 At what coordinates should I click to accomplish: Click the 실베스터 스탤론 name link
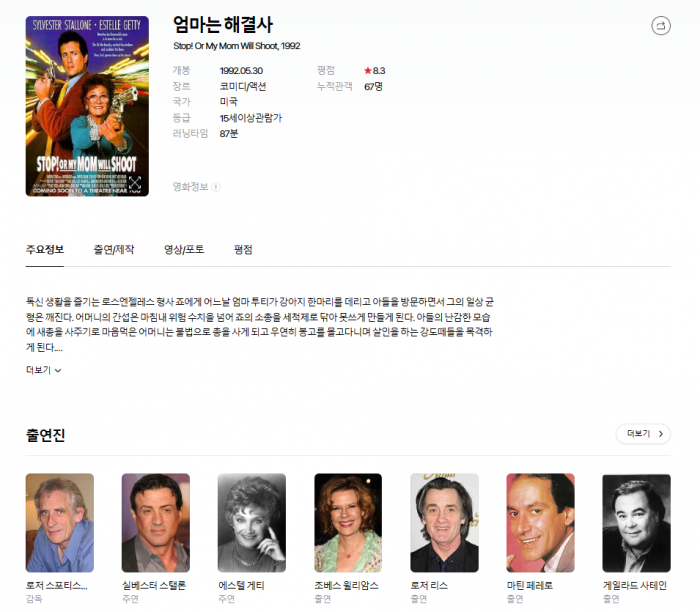[155, 585]
